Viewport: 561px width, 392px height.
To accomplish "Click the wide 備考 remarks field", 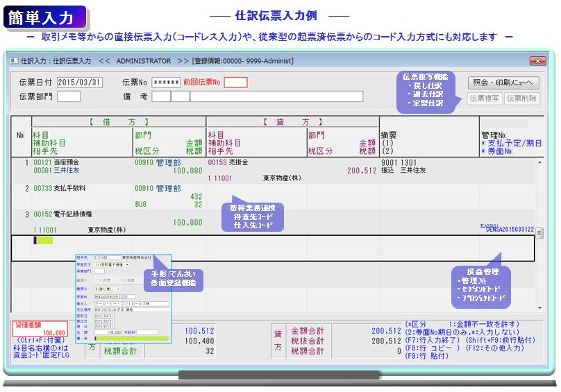I will click(276, 96).
